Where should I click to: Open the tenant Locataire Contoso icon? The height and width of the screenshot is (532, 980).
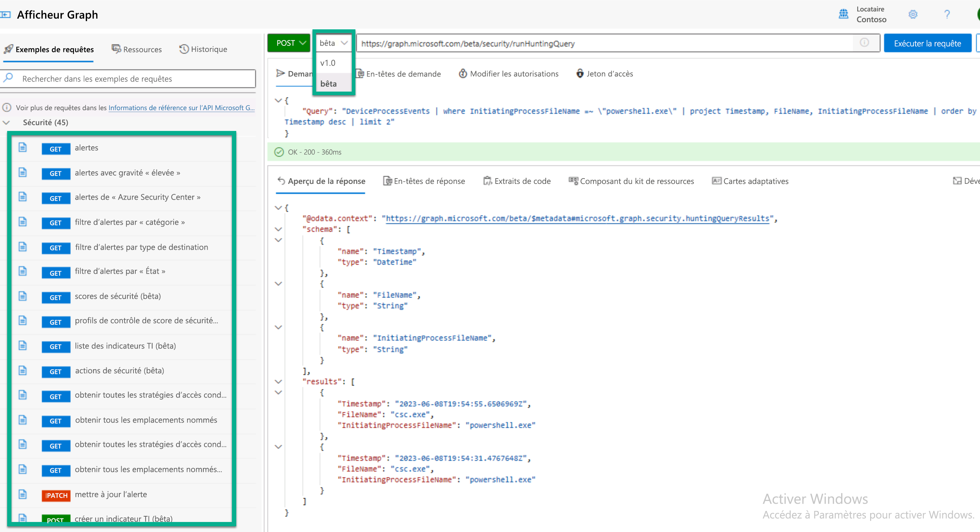pos(843,14)
